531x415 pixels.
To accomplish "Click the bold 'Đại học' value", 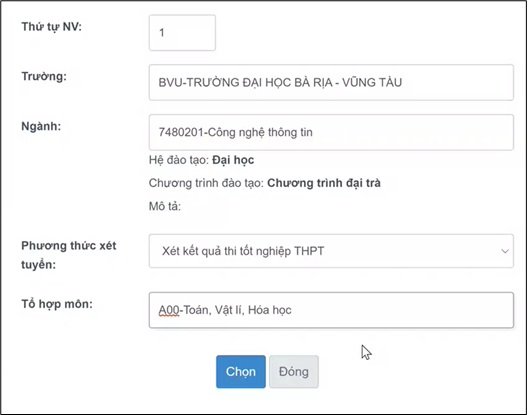I will (233, 160).
